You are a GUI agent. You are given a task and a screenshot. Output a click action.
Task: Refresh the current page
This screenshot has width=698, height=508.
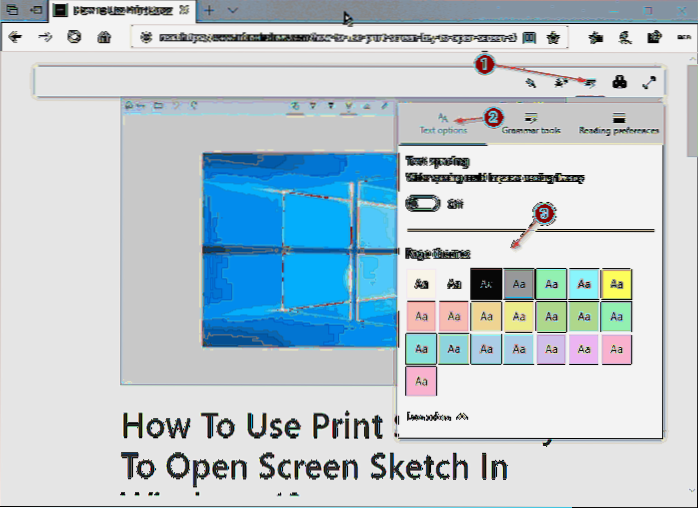click(74, 37)
